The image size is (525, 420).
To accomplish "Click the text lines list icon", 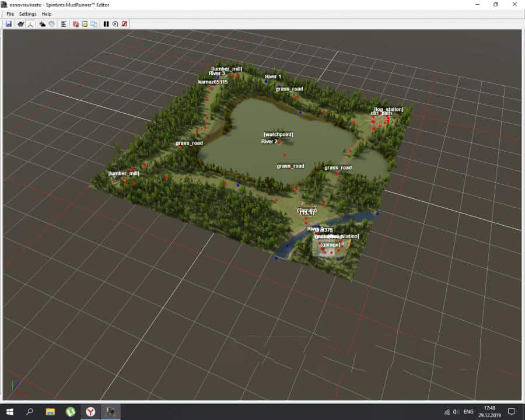I will tap(63, 24).
